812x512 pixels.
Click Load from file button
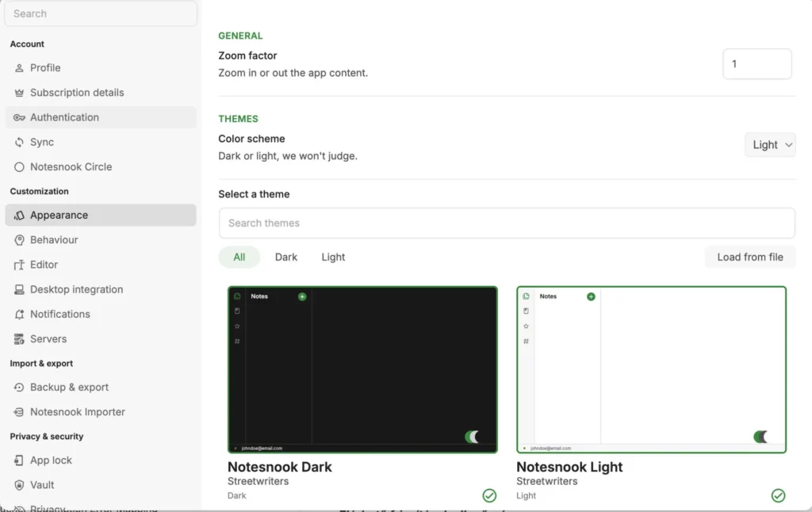750,258
